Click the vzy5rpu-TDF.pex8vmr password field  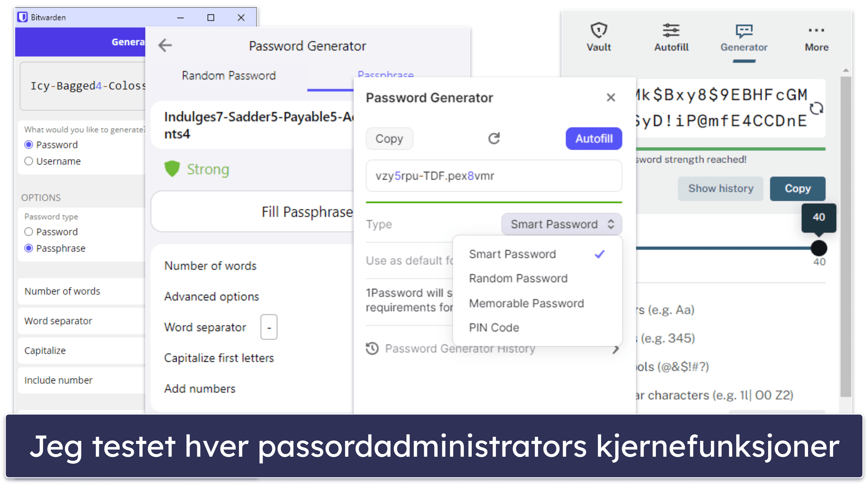tap(494, 176)
